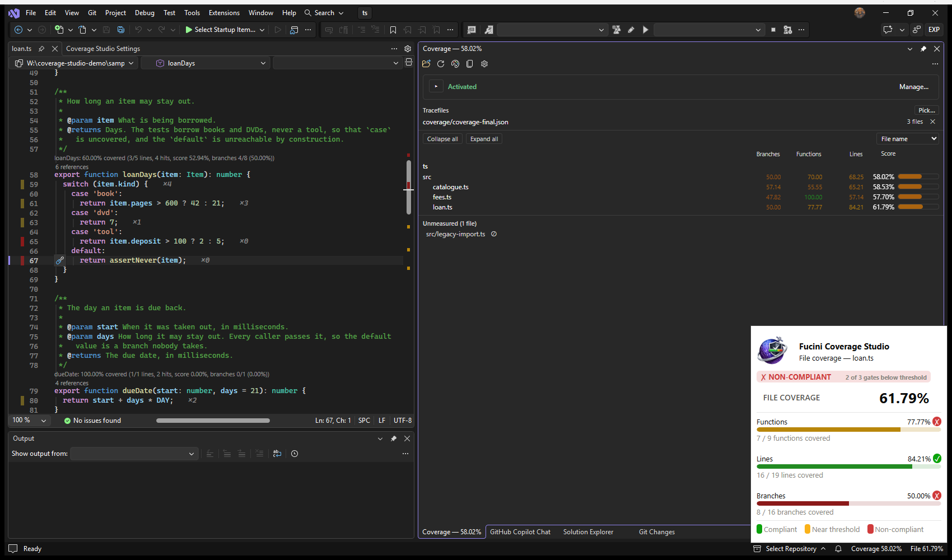The width and height of the screenshot is (952, 560).
Task: Toggle auto-hide pin on Coverage panel
Action: point(923,49)
